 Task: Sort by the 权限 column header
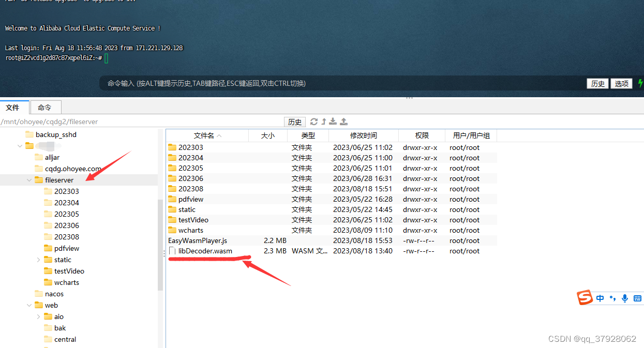pos(422,135)
